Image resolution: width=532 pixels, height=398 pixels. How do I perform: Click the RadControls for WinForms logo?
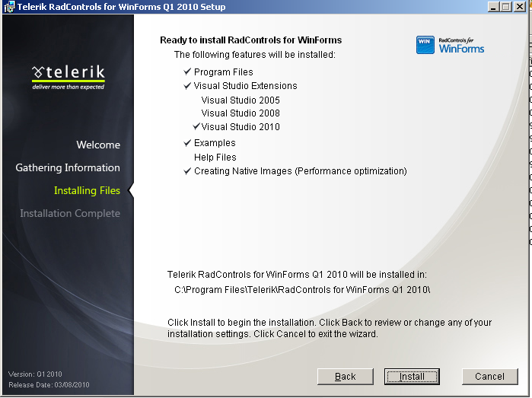click(x=451, y=45)
